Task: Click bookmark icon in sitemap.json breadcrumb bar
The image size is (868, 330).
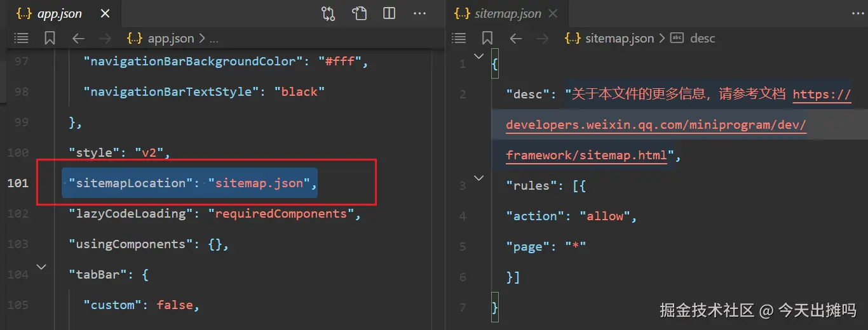Action: (487, 39)
